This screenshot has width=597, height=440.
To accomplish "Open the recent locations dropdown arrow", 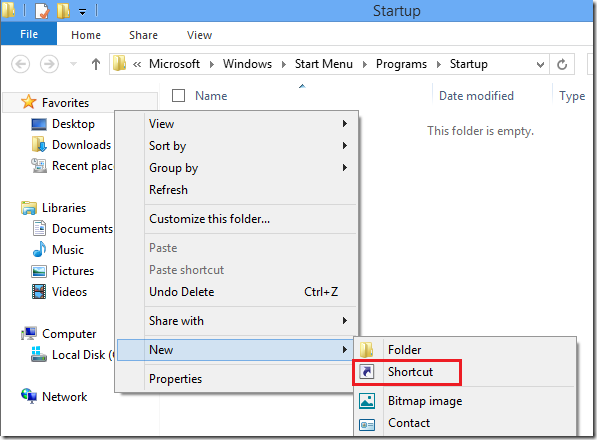I will [x=73, y=64].
